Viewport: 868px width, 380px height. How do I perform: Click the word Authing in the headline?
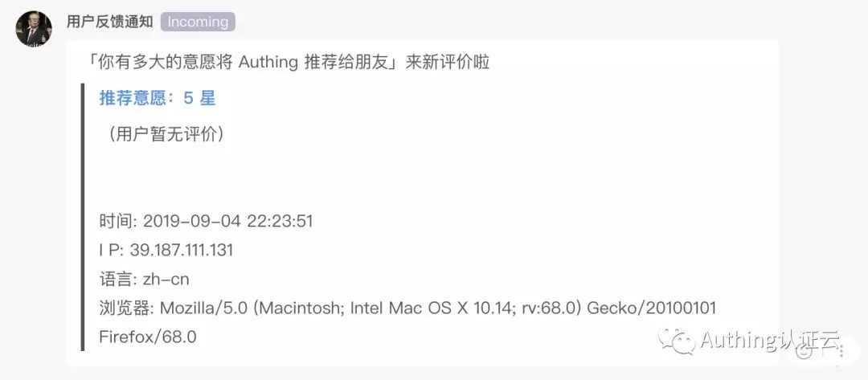tap(269, 63)
